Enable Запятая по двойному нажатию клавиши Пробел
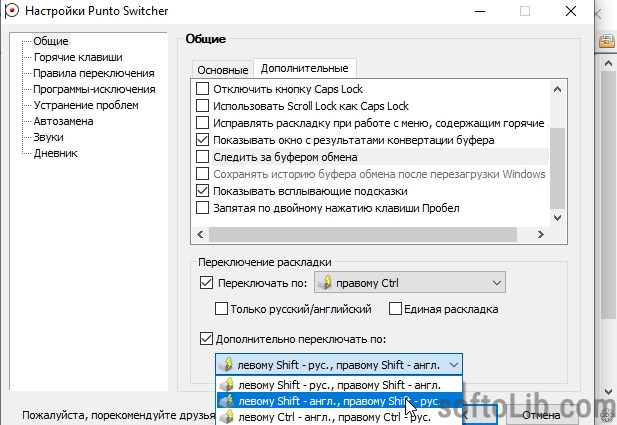 pyautogui.click(x=202, y=208)
